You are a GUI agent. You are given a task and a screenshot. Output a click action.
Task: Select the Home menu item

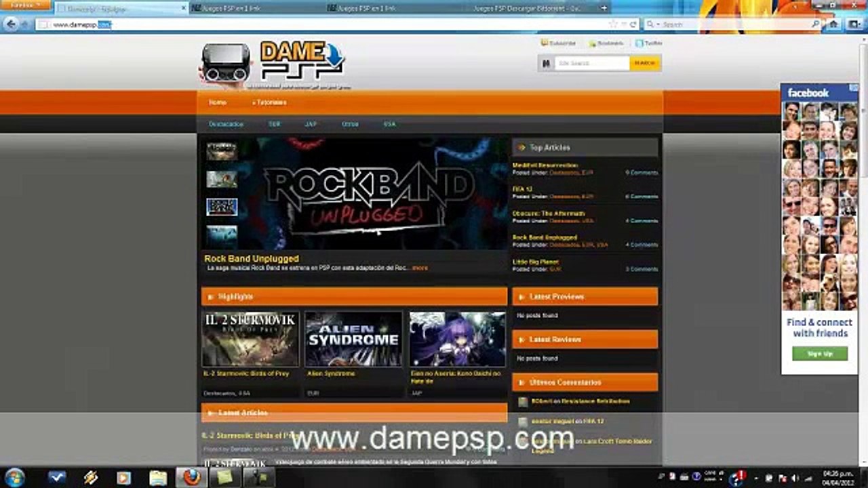click(218, 102)
